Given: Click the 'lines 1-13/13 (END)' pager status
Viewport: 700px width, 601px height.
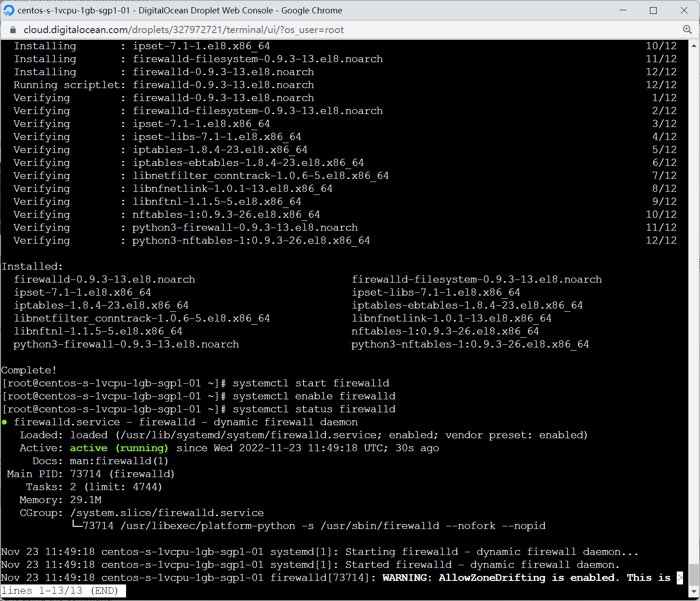Looking at the screenshot, I should point(63,591).
